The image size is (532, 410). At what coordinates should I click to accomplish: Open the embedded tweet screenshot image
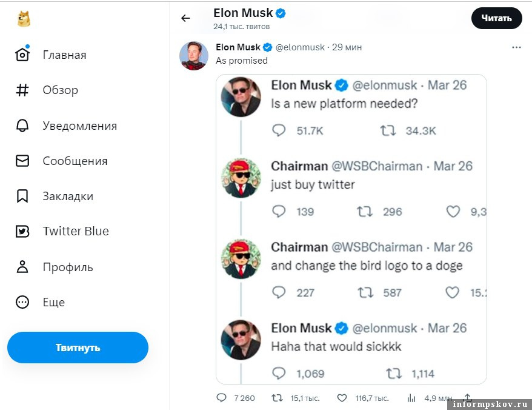(x=351, y=229)
